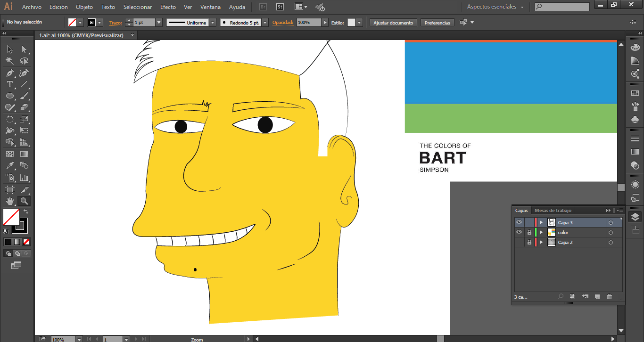
Task: Unlock the Capa 2 layer
Action: pos(529,242)
